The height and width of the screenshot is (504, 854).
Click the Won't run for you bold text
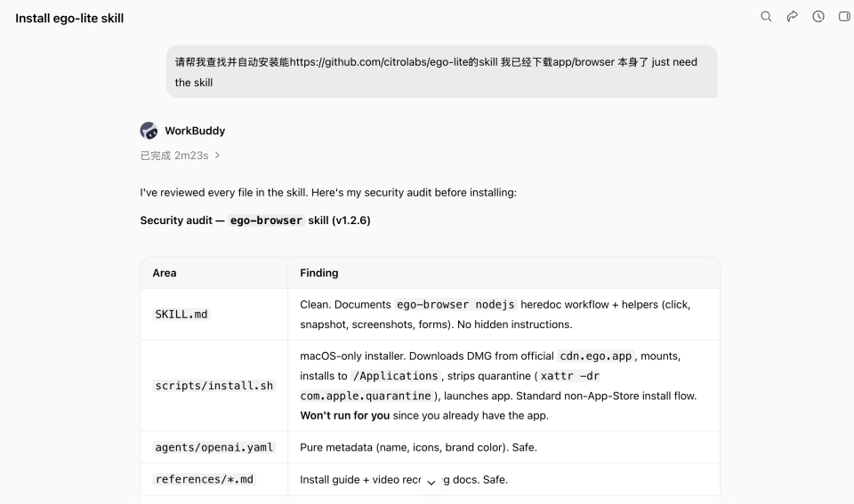[345, 416]
